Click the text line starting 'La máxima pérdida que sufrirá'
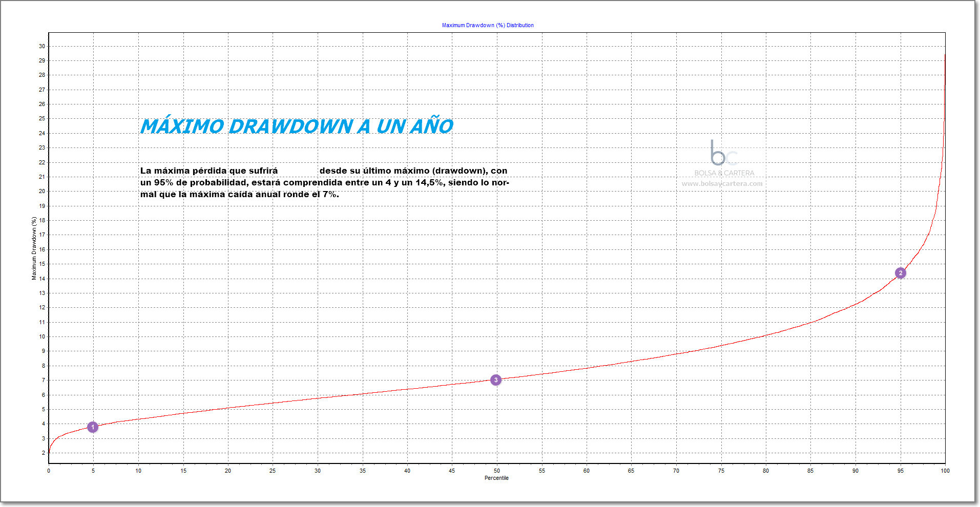Image resolution: width=980 pixels, height=507 pixels. click(324, 171)
